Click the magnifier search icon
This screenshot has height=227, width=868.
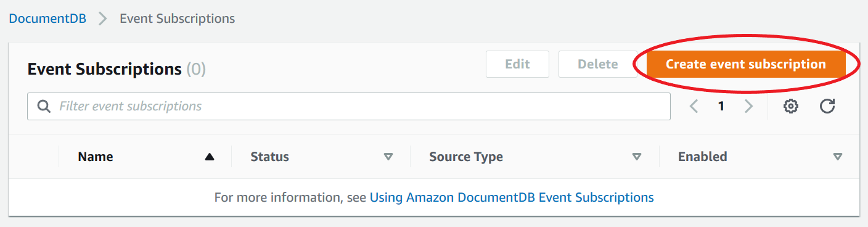tap(44, 107)
